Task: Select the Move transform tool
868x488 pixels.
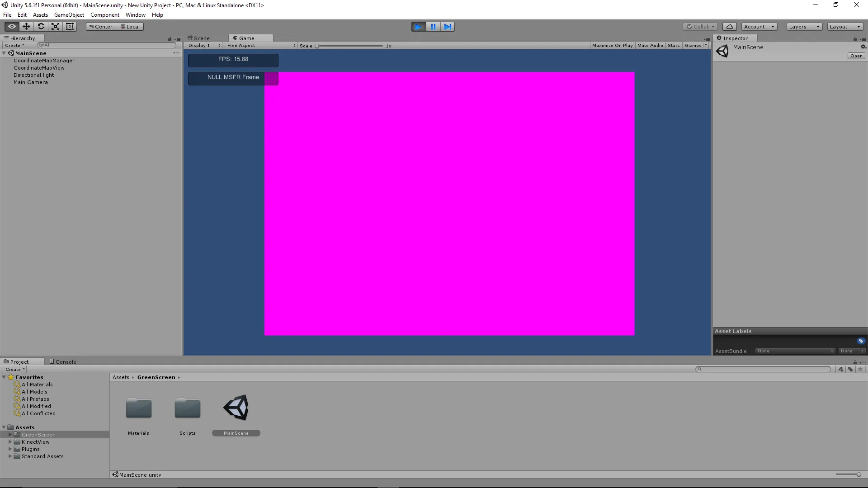Action: [26, 27]
